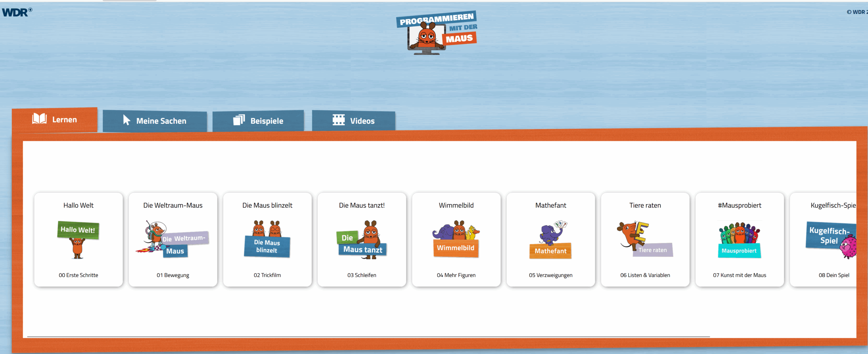Click the 05 Verzweigungen label
Viewport: 868px width, 354px height.
point(551,275)
